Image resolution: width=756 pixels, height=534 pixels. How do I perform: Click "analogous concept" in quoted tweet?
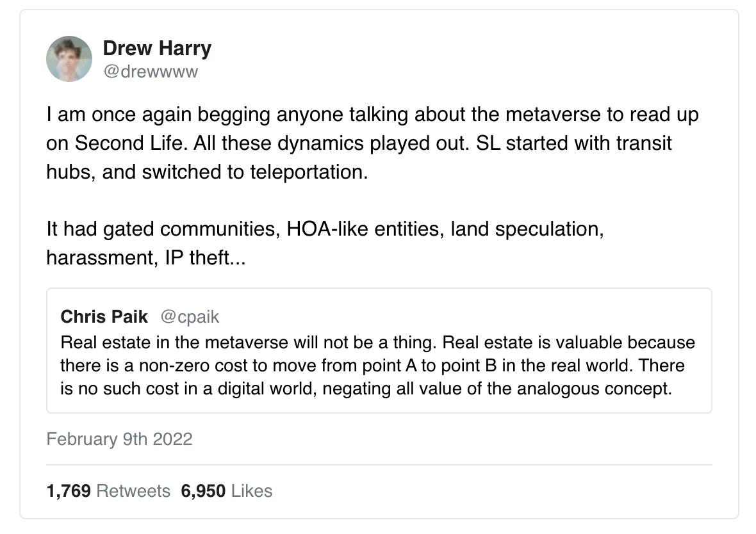pyautogui.click(x=594, y=389)
